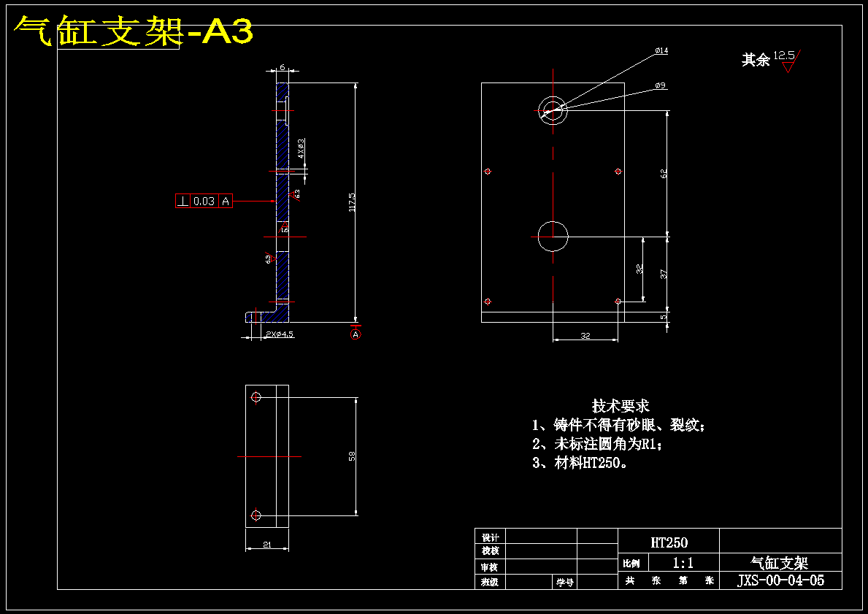Screen dimensions: 868x614
Task: Select the 6 thickness dimension value
Action: 283,67
